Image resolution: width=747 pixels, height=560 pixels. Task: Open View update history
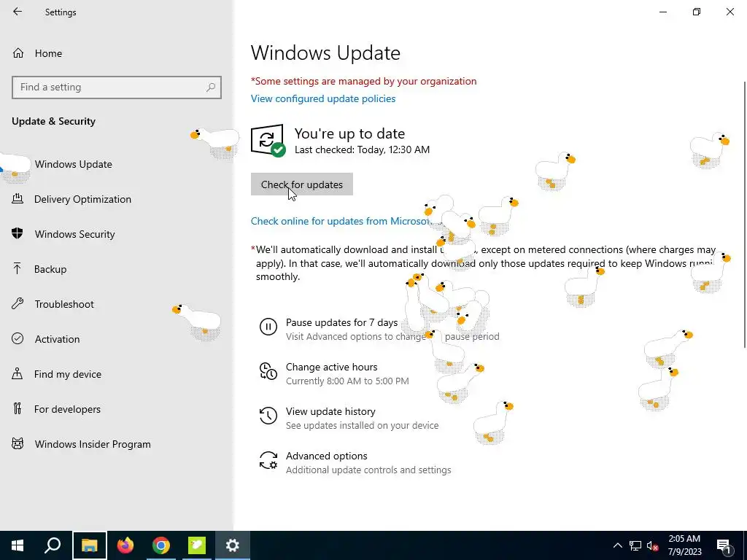tap(330, 411)
